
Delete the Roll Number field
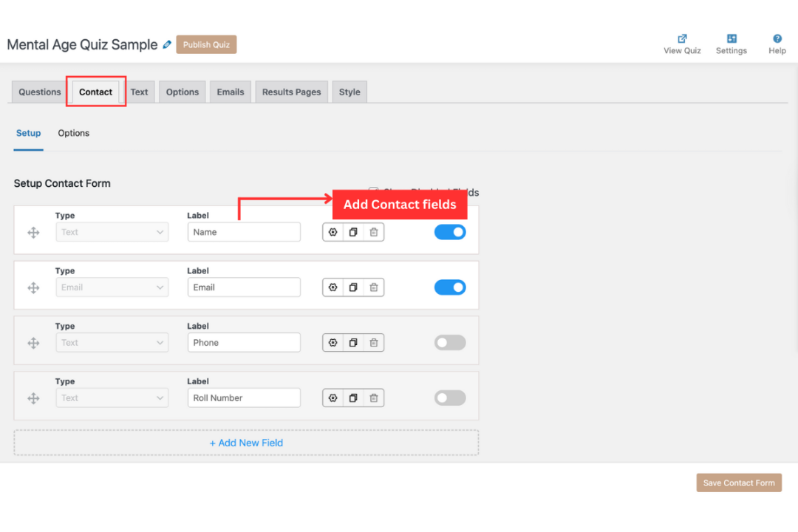tap(374, 398)
